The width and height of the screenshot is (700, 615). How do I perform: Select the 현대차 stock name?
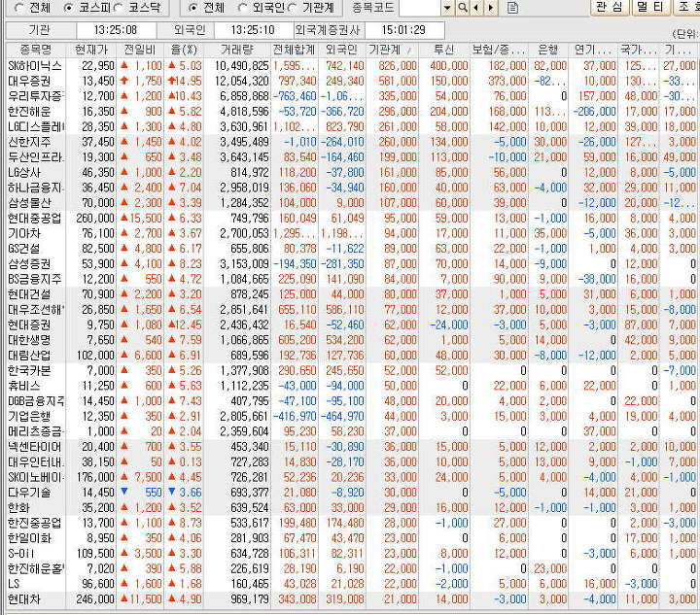(x=24, y=599)
